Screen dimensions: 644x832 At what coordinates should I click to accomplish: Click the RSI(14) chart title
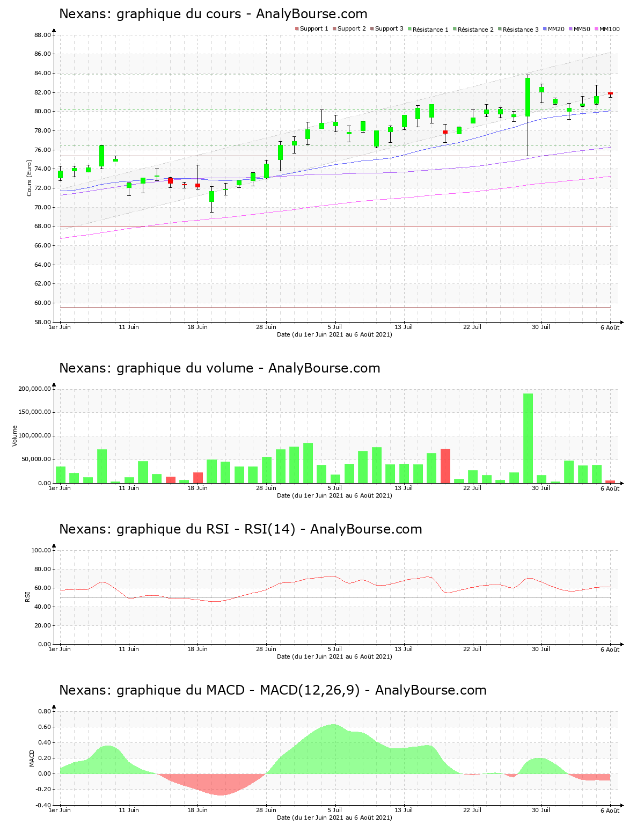[x=240, y=529]
